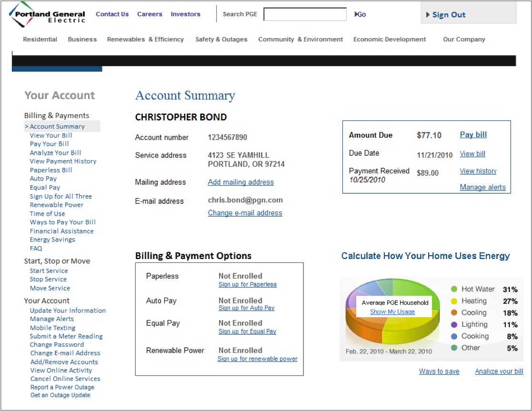Open the Residential menu
Viewport: 532px width, 411px height.
pyautogui.click(x=40, y=40)
